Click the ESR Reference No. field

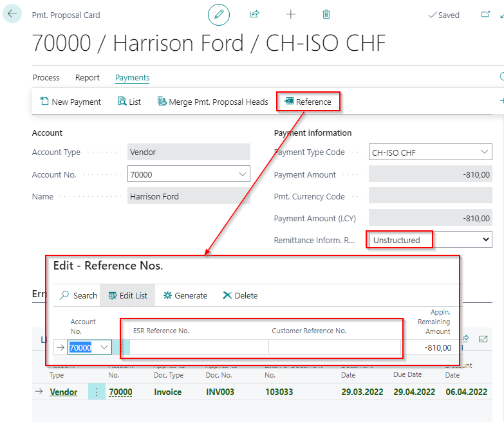coord(199,347)
